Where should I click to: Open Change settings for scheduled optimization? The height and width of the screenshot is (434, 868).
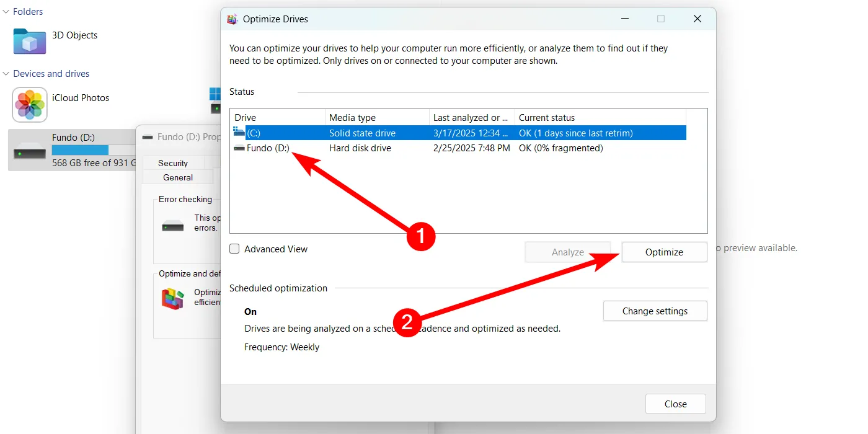point(655,311)
